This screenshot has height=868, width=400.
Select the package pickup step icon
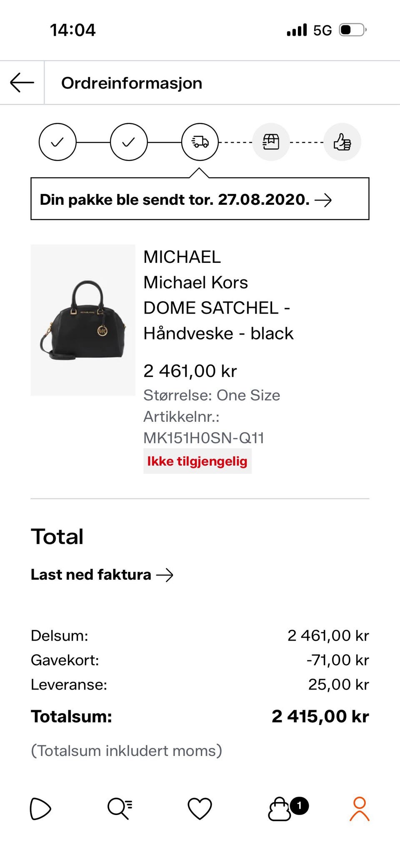(x=271, y=142)
